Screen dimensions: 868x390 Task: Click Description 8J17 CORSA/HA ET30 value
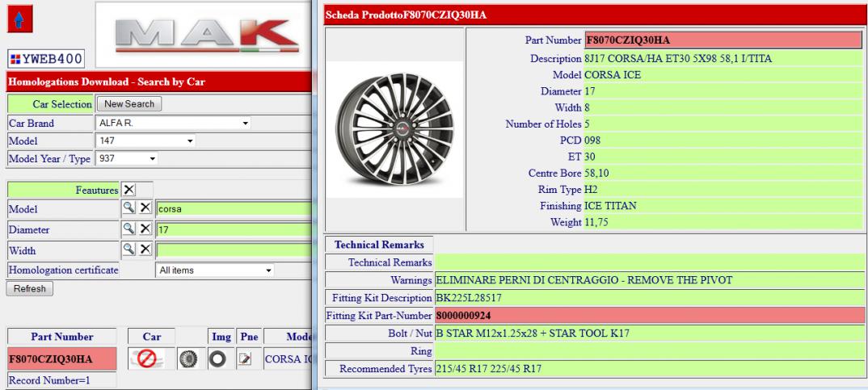click(678, 59)
